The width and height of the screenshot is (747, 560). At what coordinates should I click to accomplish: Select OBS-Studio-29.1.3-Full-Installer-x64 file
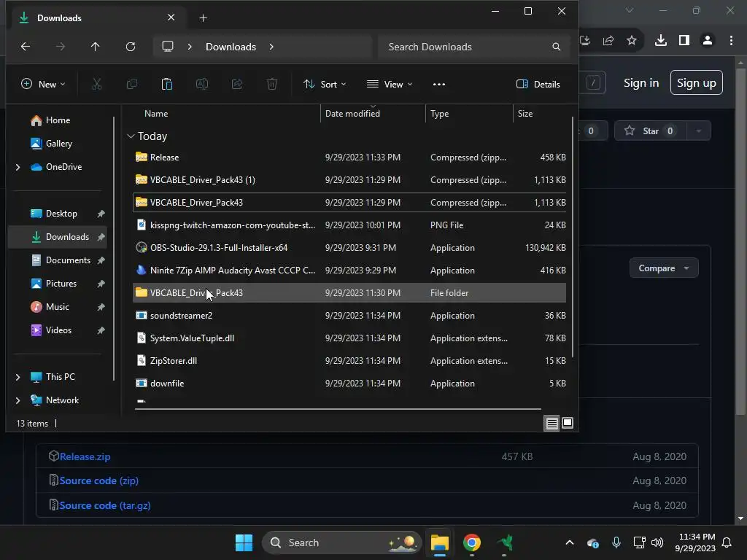(x=349, y=248)
